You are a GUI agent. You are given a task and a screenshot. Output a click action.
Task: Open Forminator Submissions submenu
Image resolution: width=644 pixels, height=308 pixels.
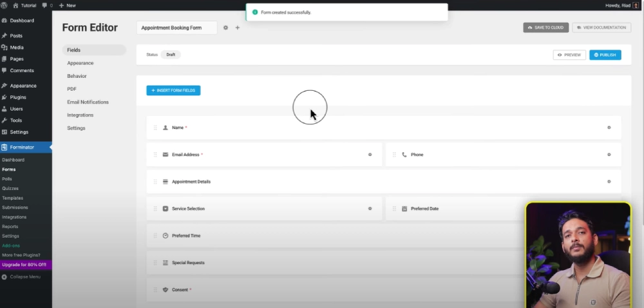click(15, 207)
